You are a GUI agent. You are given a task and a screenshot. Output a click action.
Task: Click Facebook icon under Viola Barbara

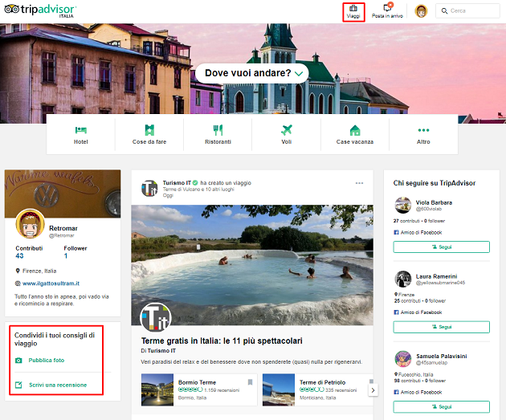(396, 232)
